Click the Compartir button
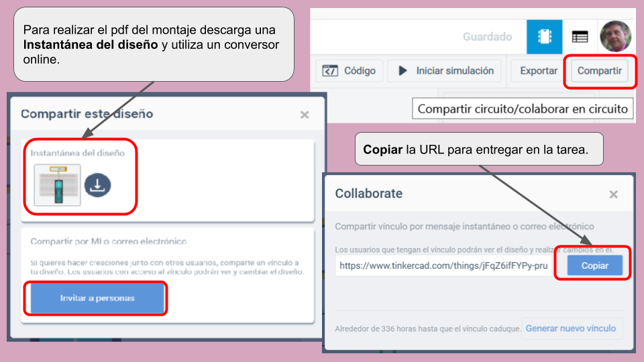644x362 pixels. 600,70
